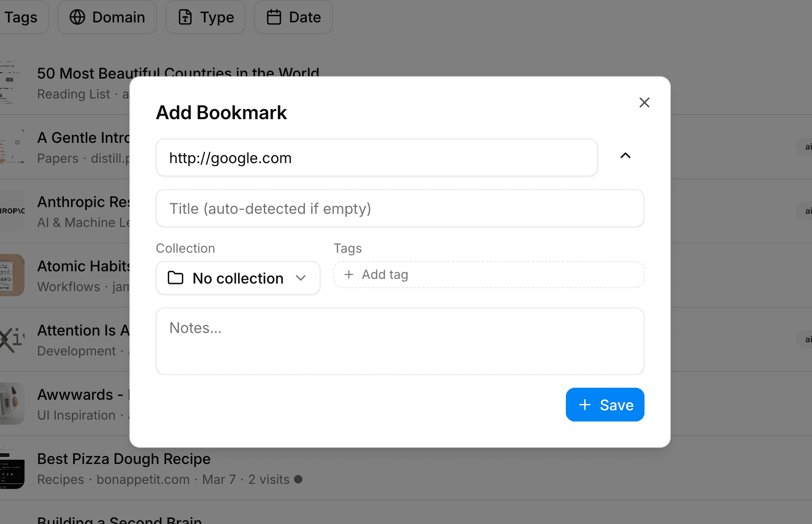Image resolution: width=812 pixels, height=524 pixels.
Task: Click the globe icon in the Domain filter
Action: 77,17
